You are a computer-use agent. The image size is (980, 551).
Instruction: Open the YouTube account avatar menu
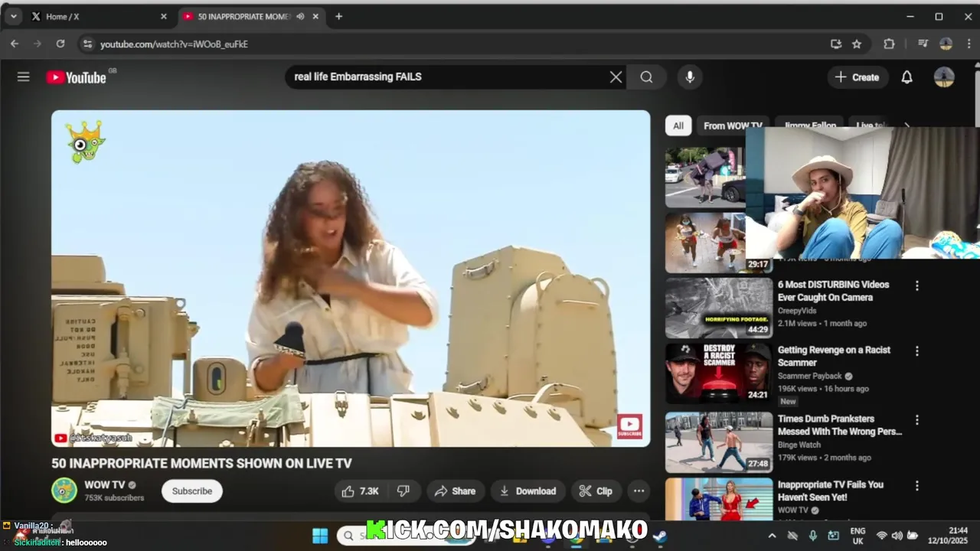point(944,77)
